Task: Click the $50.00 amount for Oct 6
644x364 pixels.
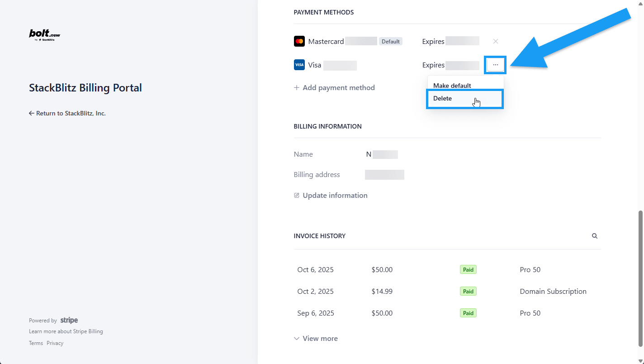Action: click(382, 269)
